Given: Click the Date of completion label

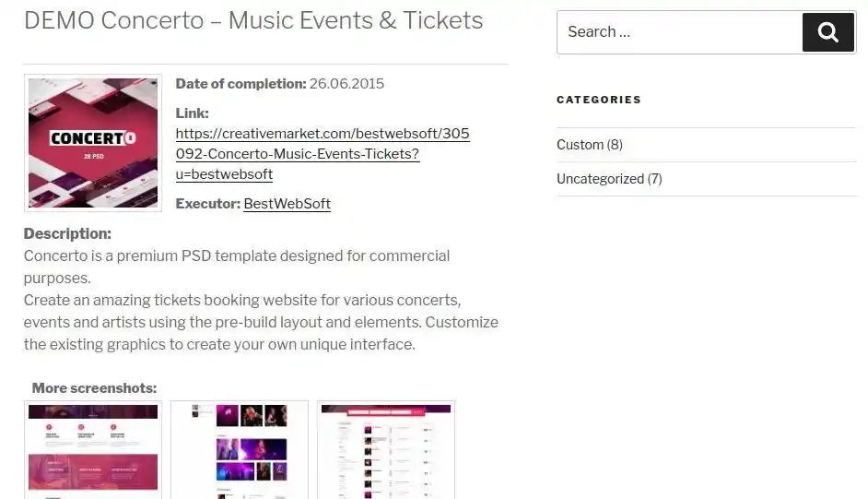Looking at the screenshot, I should [x=240, y=84].
